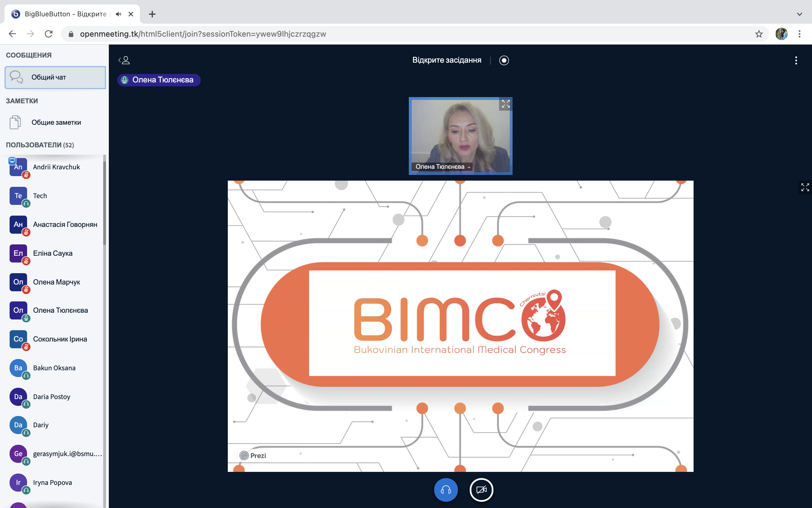
Task: Make Олена Тюленєва webcam fullscreen
Action: click(x=505, y=104)
